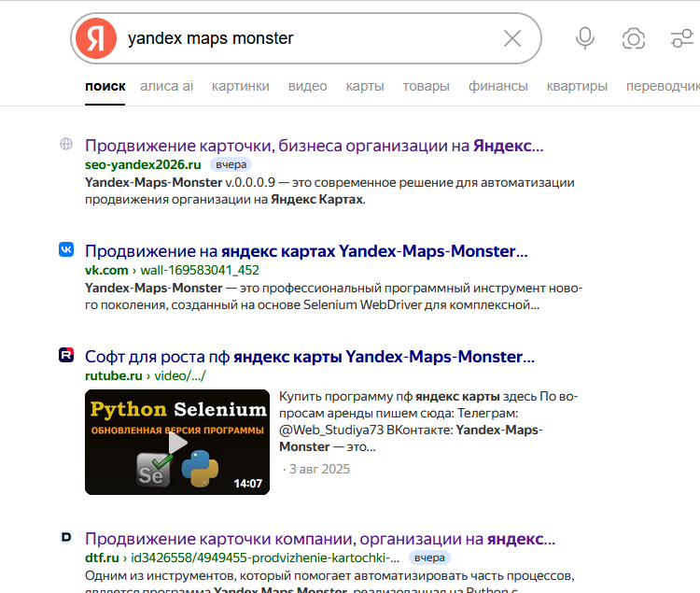
Task: Start voice search with microphone icon
Action: tap(585, 38)
